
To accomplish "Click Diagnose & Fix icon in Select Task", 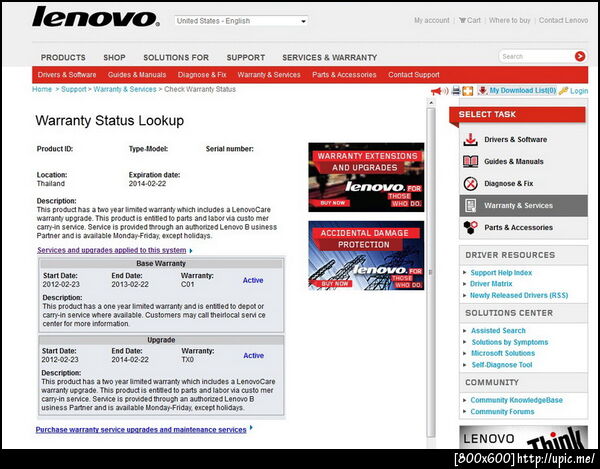I will (470, 184).
